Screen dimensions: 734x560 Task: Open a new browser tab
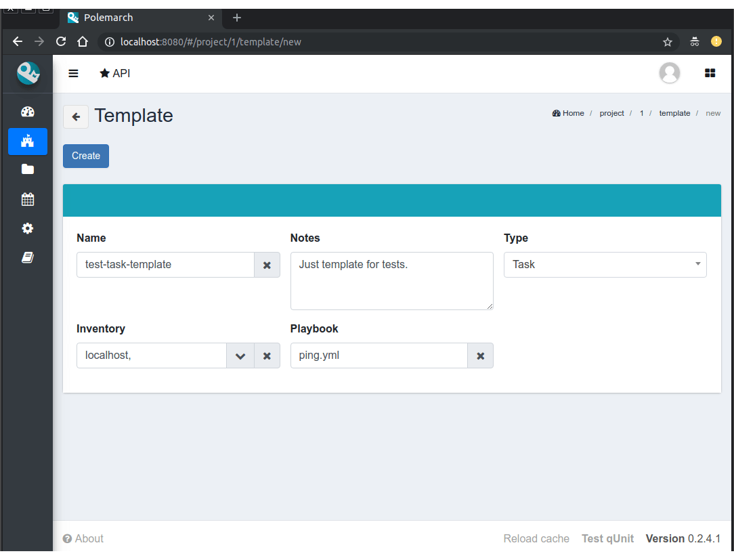pos(237,18)
